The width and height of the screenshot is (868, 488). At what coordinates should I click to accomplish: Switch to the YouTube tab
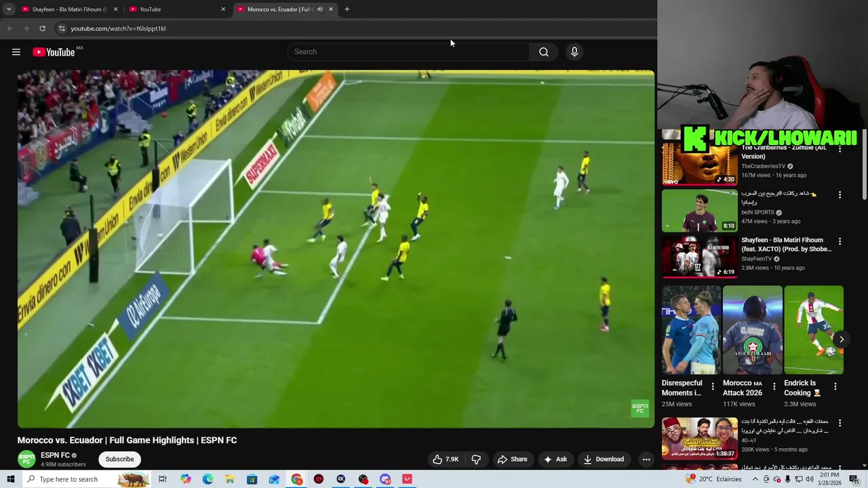click(x=178, y=9)
